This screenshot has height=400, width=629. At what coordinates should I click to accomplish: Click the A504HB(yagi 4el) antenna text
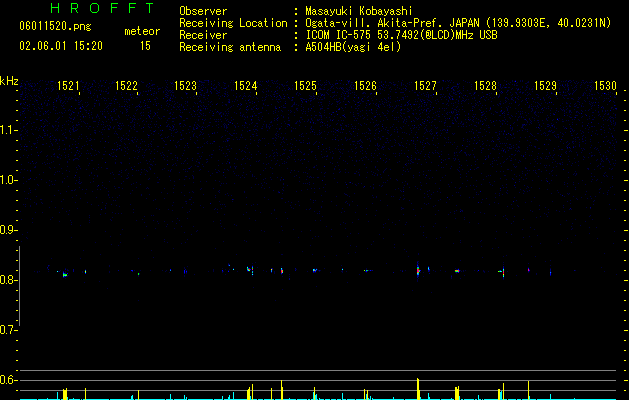[x=353, y=47]
